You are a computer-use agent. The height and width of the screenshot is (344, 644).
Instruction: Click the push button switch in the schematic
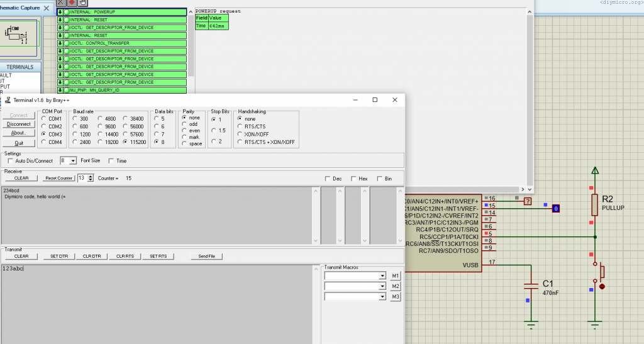(601, 272)
